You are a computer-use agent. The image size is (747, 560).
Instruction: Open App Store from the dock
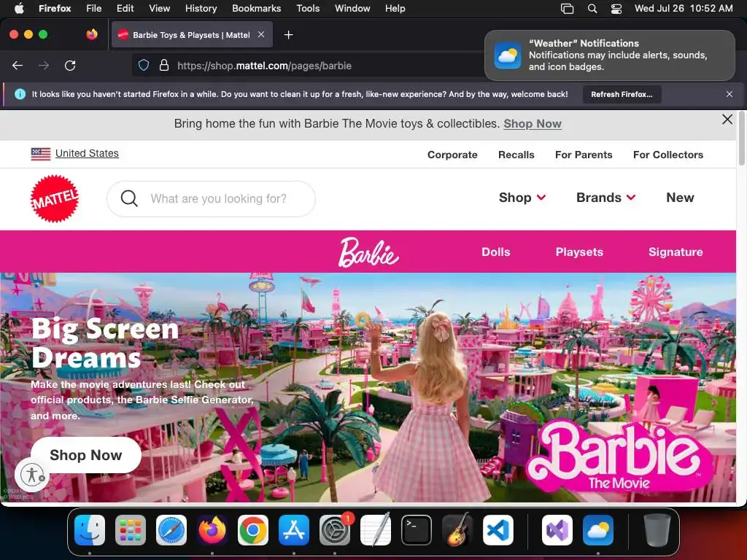point(294,530)
